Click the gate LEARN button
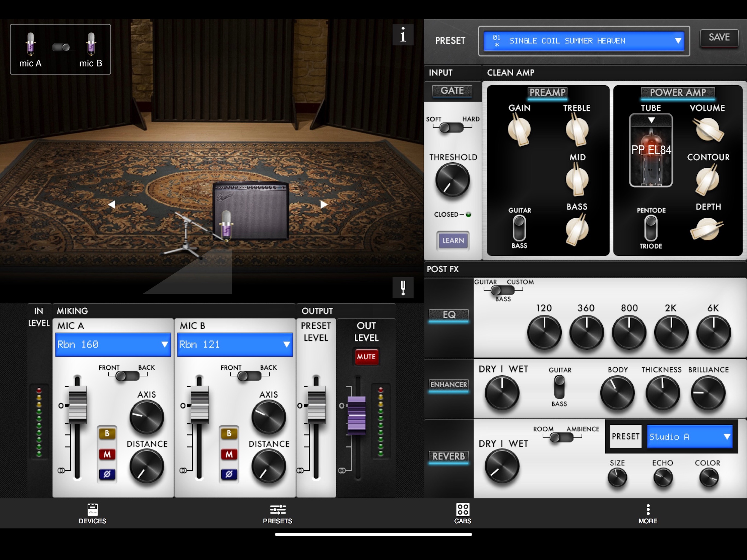Viewport: 747px width, 560px height. [x=453, y=240]
